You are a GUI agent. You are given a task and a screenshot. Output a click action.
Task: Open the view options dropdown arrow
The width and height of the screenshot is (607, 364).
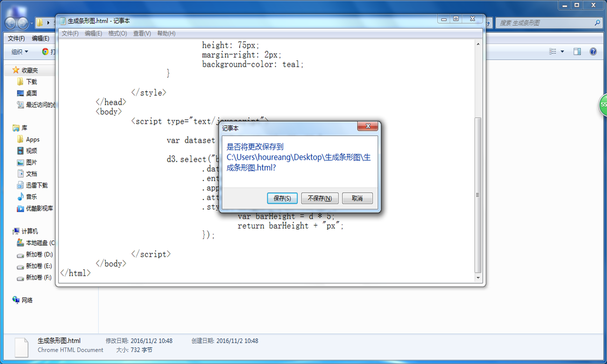pos(562,52)
